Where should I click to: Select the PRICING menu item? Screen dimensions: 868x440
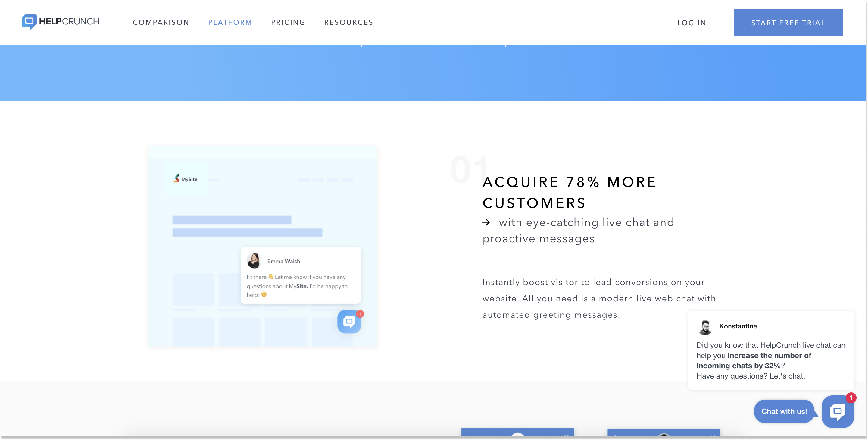(288, 22)
